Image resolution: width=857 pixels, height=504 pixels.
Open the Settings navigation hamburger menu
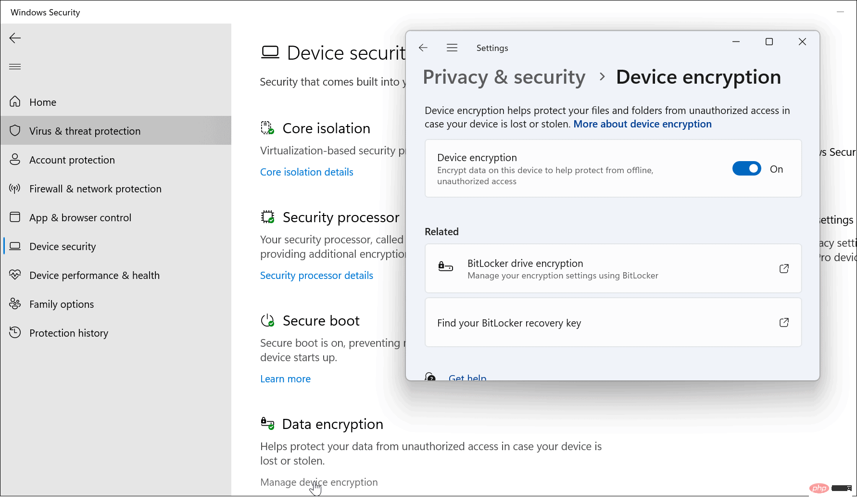452,48
